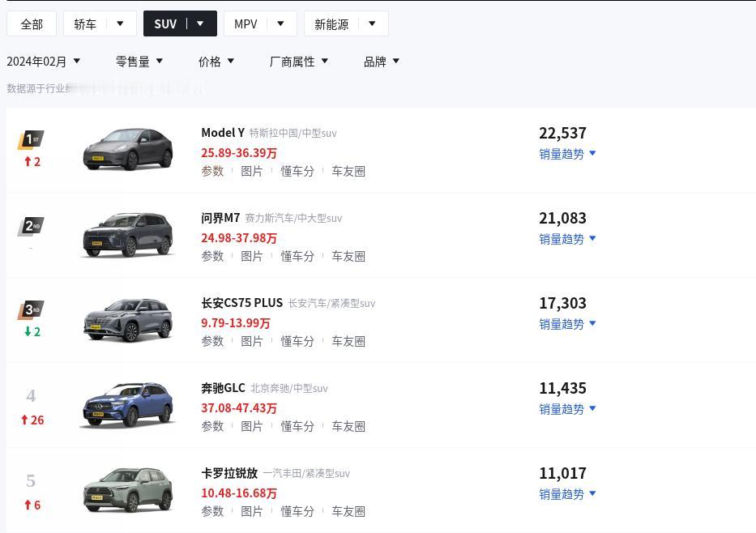Click the 长安CS75 PLUS car image
This screenshot has height=533, width=756.
pyautogui.click(x=128, y=320)
